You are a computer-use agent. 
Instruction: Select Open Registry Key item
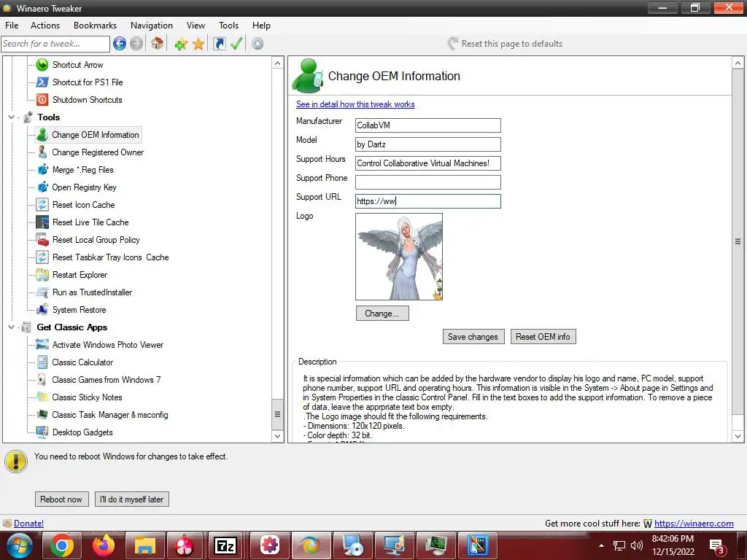[x=85, y=187]
